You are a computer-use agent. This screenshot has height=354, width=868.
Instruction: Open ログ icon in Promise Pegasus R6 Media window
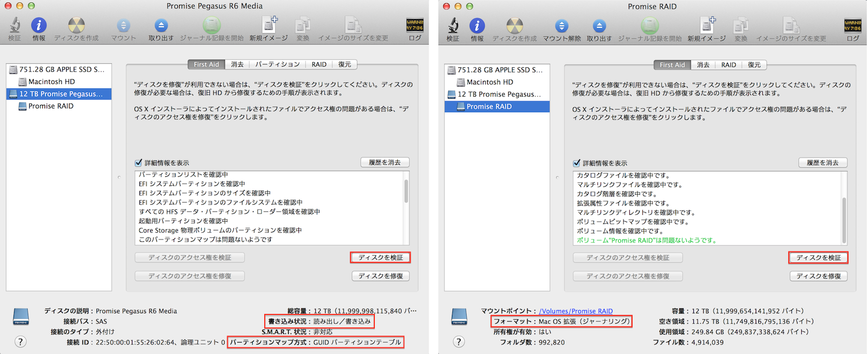click(415, 25)
